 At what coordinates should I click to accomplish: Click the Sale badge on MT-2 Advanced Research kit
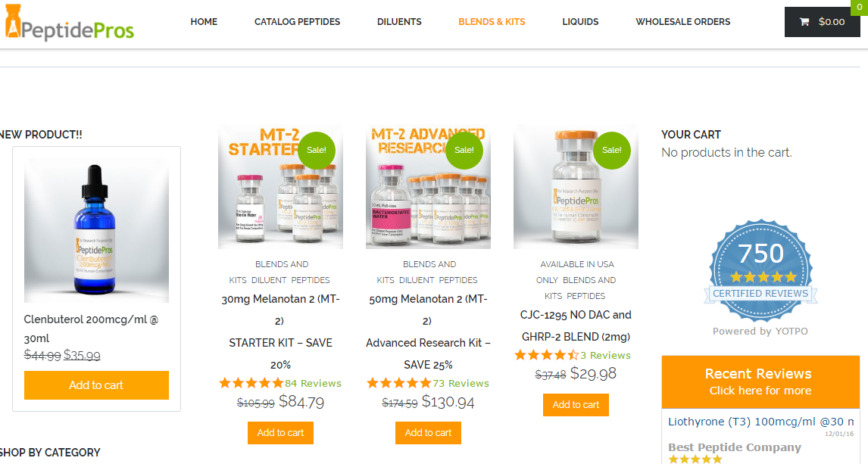(x=464, y=150)
